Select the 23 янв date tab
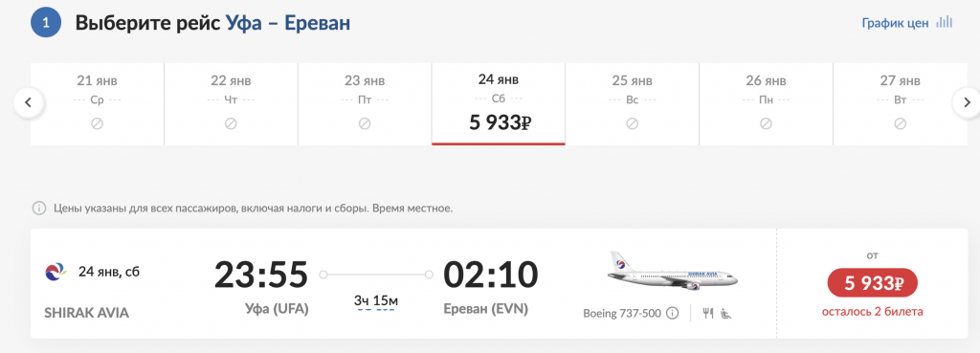980x353 pixels. coord(365,103)
